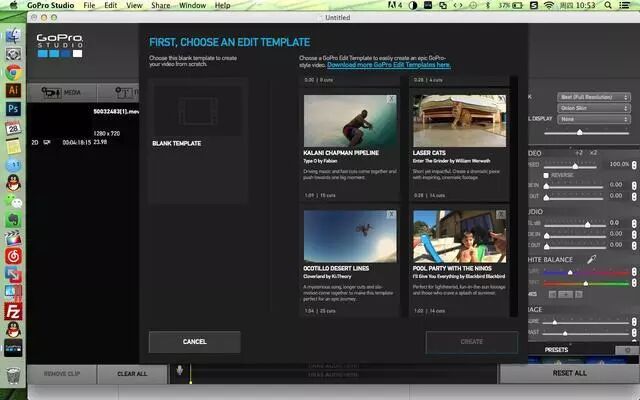Open the Onion Skin dropdown
Image resolution: width=640 pixels, height=400 pixels.
coord(593,108)
